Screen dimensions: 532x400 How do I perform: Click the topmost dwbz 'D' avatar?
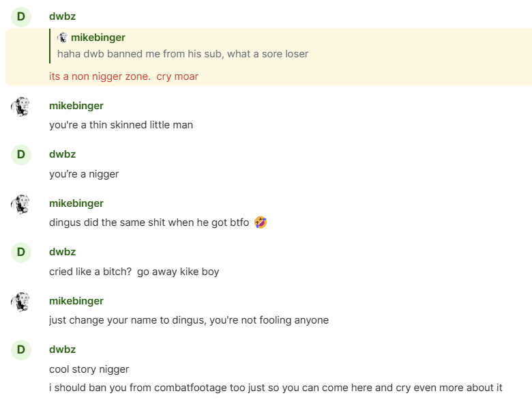tap(21, 16)
